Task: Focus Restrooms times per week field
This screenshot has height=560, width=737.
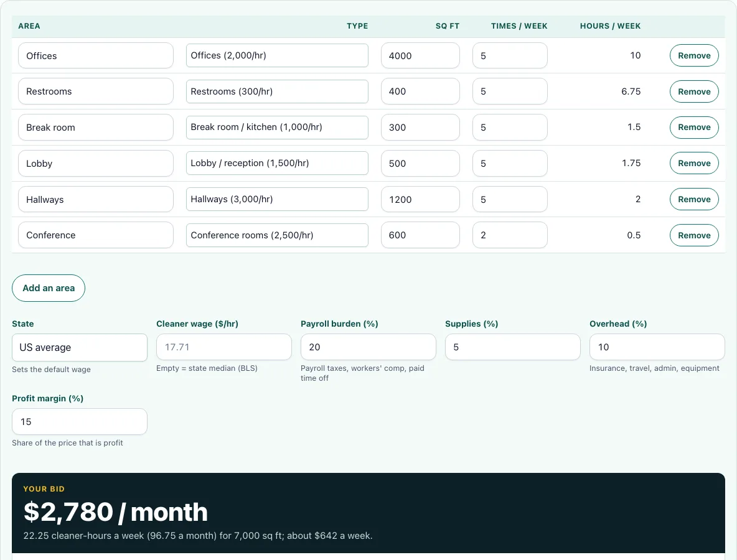Action: tap(510, 91)
